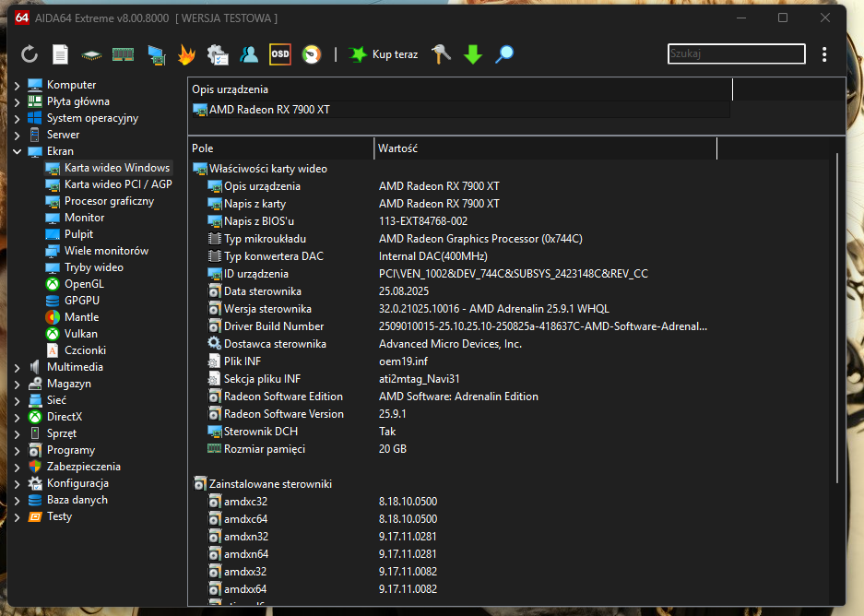Image resolution: width=864 pixels, height=616 pixels.
Task: Select the amdxc64 driver row
Action: 460,519
